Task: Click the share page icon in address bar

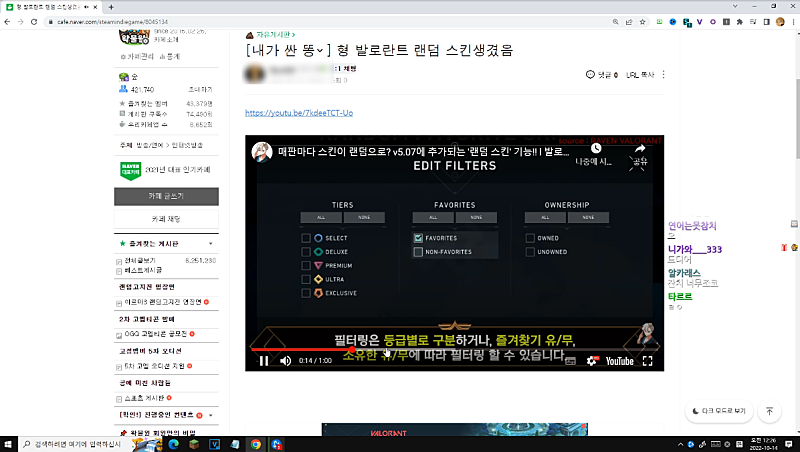Action: pyautogui.click(x=629, y=22)
